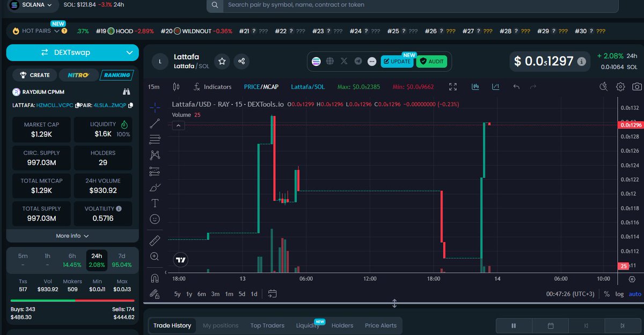The image size is (644, 335).
Task: Toggle magnet mode for drawings
Action: (155, 278)
